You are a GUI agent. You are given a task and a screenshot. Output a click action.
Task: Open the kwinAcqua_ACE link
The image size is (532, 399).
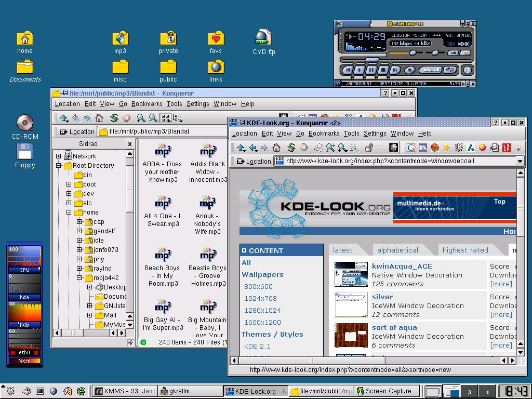click(402, 267)
